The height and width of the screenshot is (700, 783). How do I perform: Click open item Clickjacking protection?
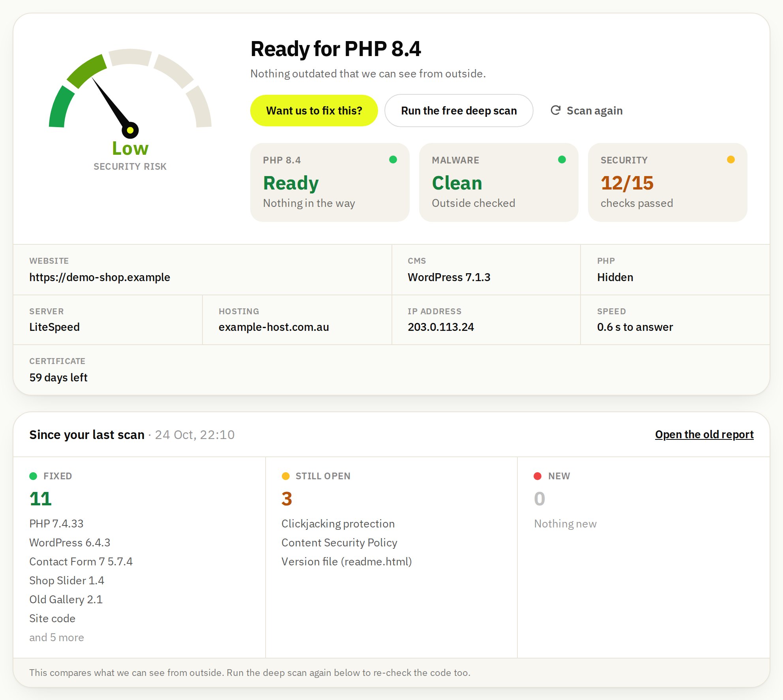(338, 524)
